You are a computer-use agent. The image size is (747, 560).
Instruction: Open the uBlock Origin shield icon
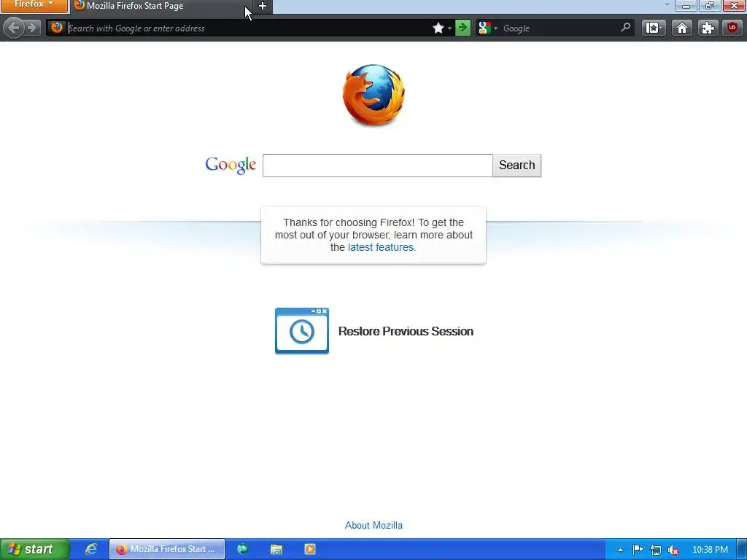pos(732,28)
